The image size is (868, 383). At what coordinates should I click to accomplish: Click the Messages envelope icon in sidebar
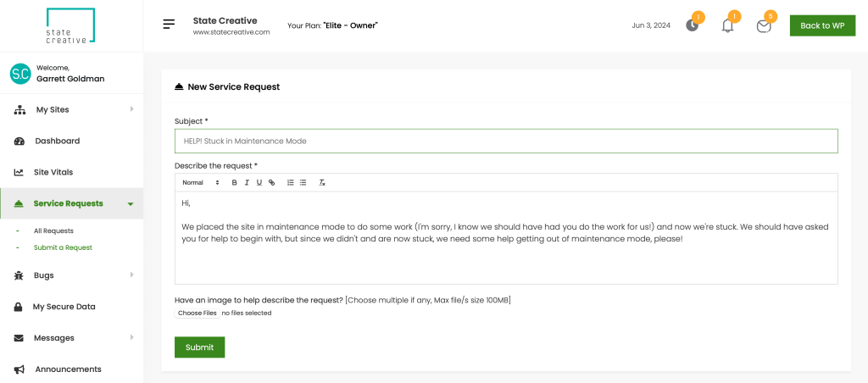[x=19, y=337]
